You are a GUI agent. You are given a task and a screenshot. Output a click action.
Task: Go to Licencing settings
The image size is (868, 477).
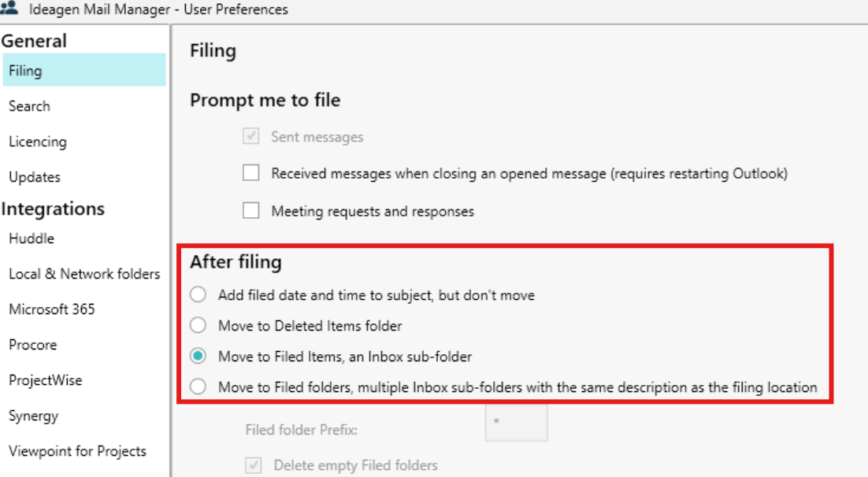(37, 142)
